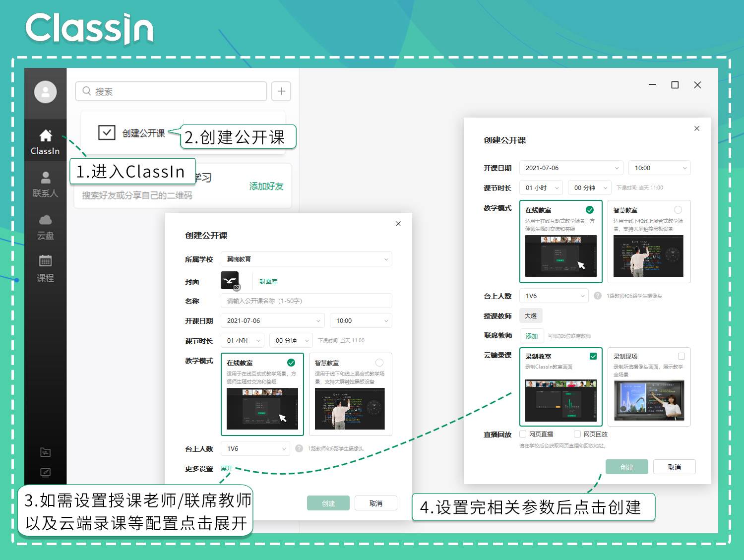Image resolution: width=744 pixels, height=560 pixels.
Task: Click the 创建公开课 checkbox icon
Action: (107, 132)
